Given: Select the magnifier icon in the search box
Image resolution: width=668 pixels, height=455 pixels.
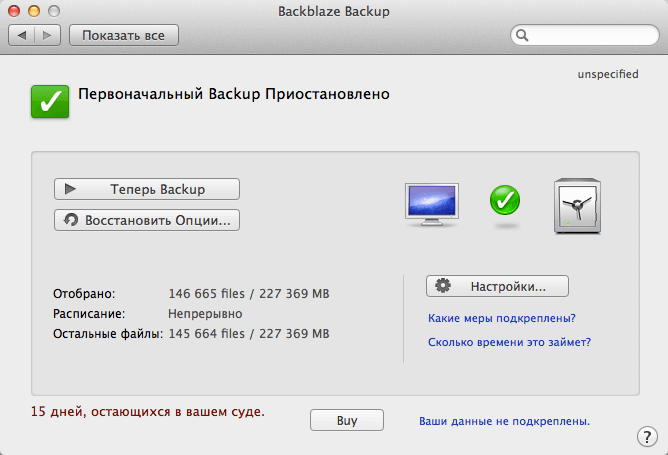Looking at the screenshot, I should (x=522, y=35).
